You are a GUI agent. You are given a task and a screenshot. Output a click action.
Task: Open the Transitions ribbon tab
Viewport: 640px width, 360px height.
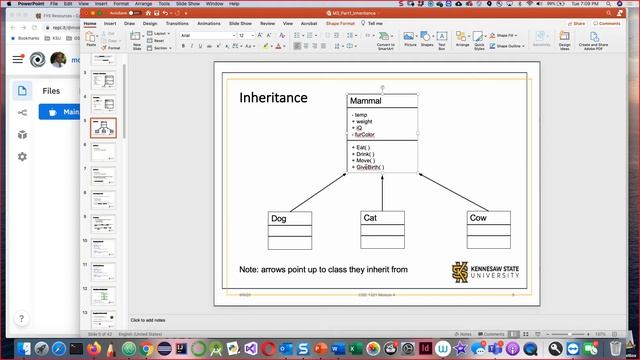177,24
